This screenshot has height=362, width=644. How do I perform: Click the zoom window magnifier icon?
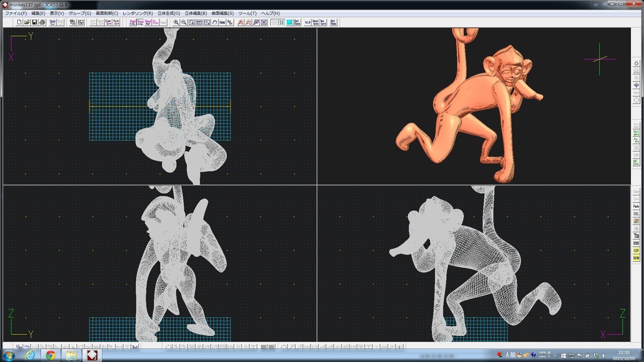(x=192, y=22)
